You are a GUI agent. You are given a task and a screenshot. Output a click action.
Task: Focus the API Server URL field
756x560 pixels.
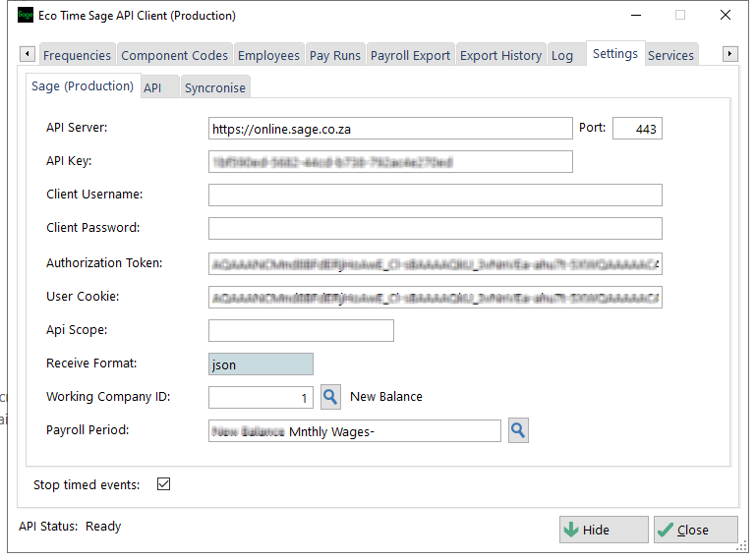(390, 129)
